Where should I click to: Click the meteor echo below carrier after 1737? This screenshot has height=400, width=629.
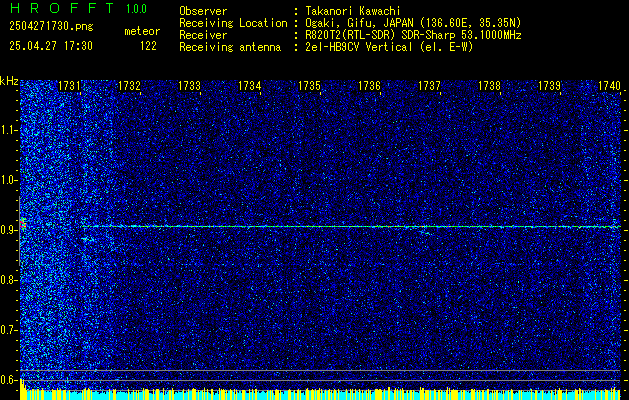click(x=425, y=232)
